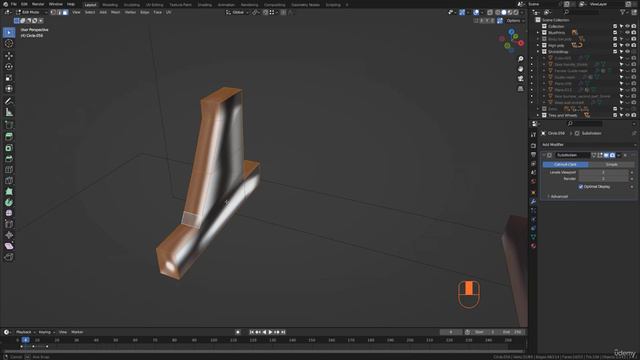Image resolution: width=640 pixels, height=360 pixels.
Task: Toggle Subdivision modifier render display
Action: click(x=612, y=155)
